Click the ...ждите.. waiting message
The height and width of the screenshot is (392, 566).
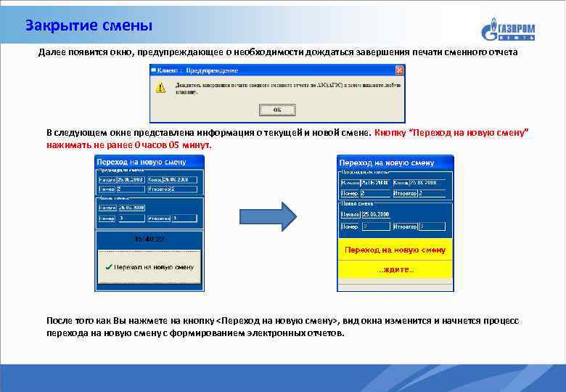pos(395,269)
